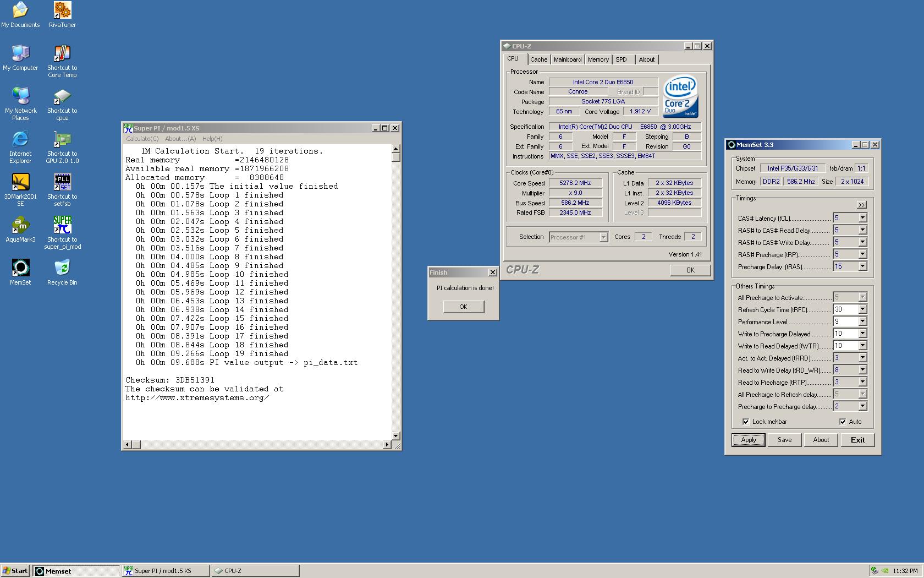
Task: Open the About...(A) menu in Super PI
Action: pyautogui.click(x=180, y=139)
